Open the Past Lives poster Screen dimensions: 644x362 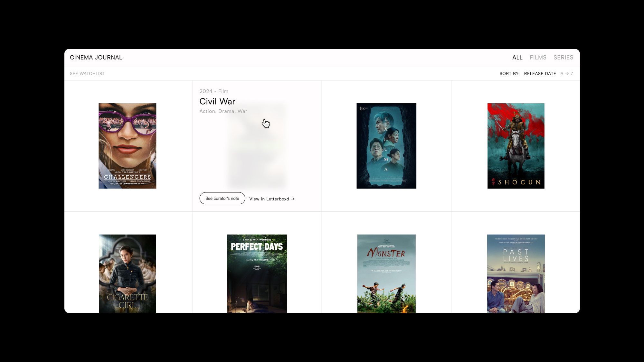(x=516, y=274)
